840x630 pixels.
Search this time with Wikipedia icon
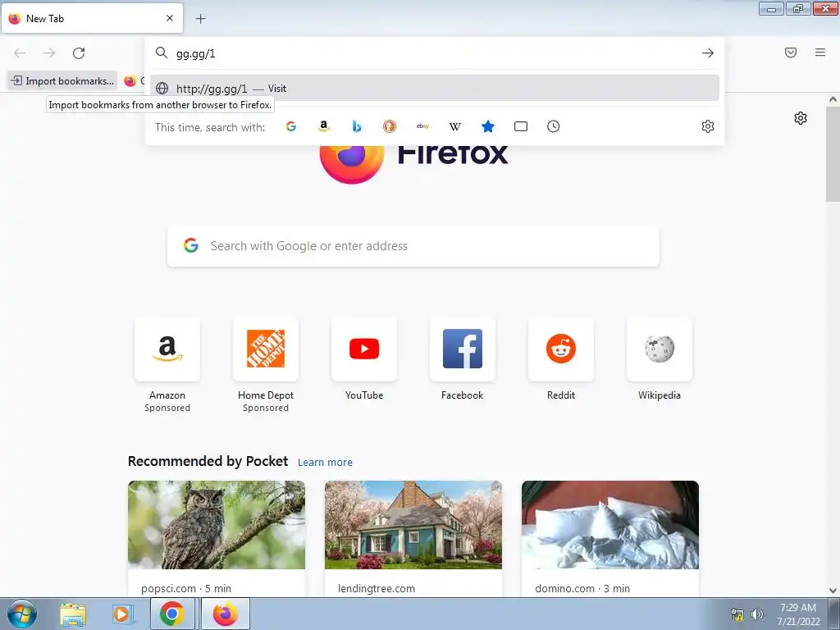(454, 126)
